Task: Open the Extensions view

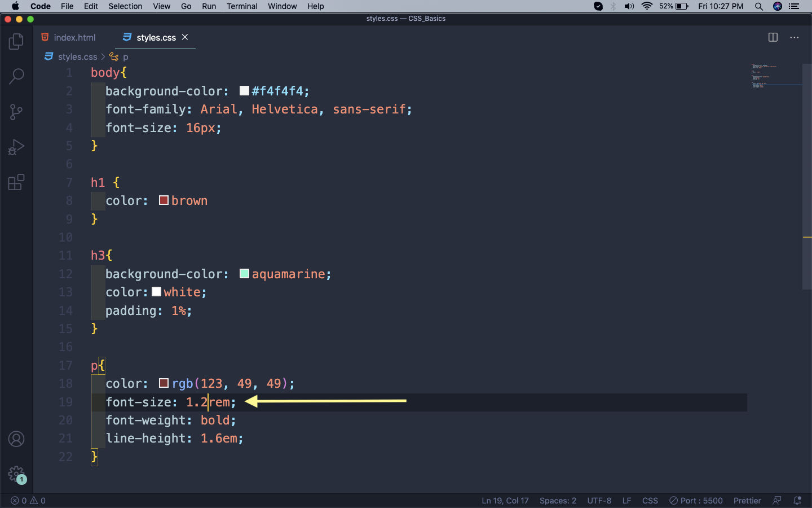Action: click(x=16, y=182)
